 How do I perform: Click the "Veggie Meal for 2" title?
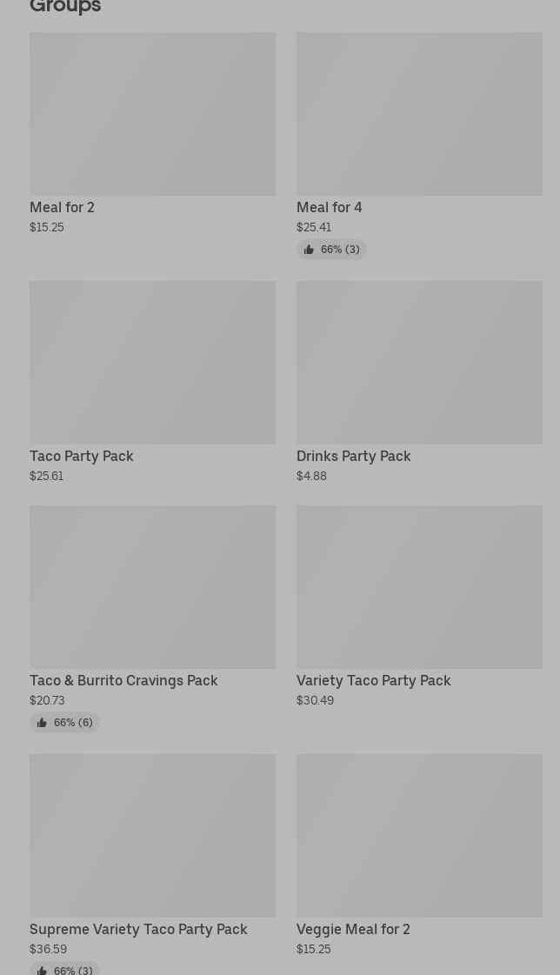click(x=353, y=930)
